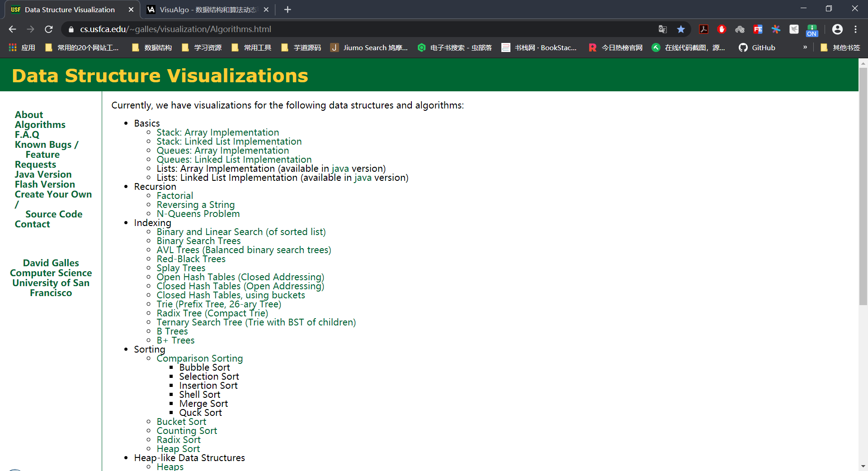Open the apps grid shortcut in bookmarks bar
This screenshot has width=868, height=471.
[22, 47]
